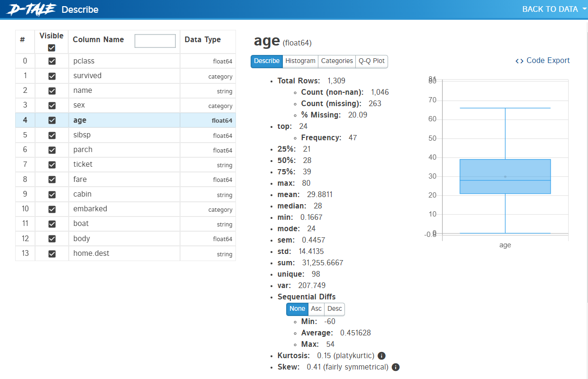Screen dimensions: 588x379
Task: Select the survived column row
Action: tap(87, 76)
